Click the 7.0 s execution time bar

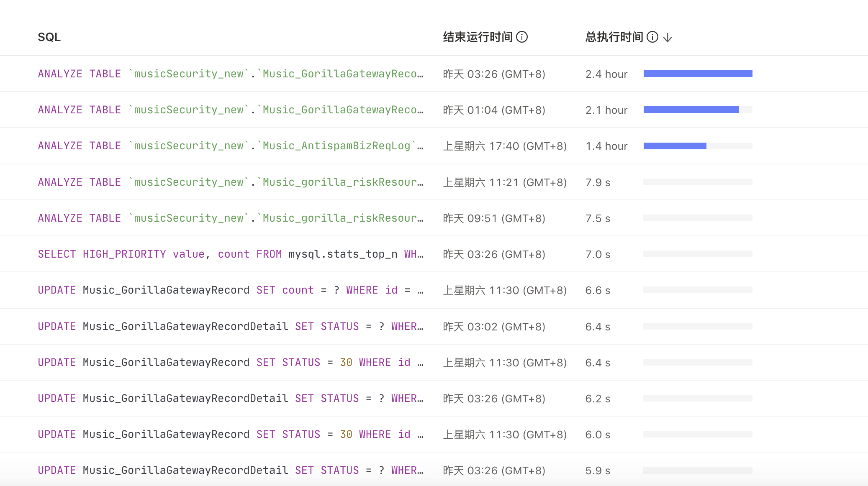(698, 254)
